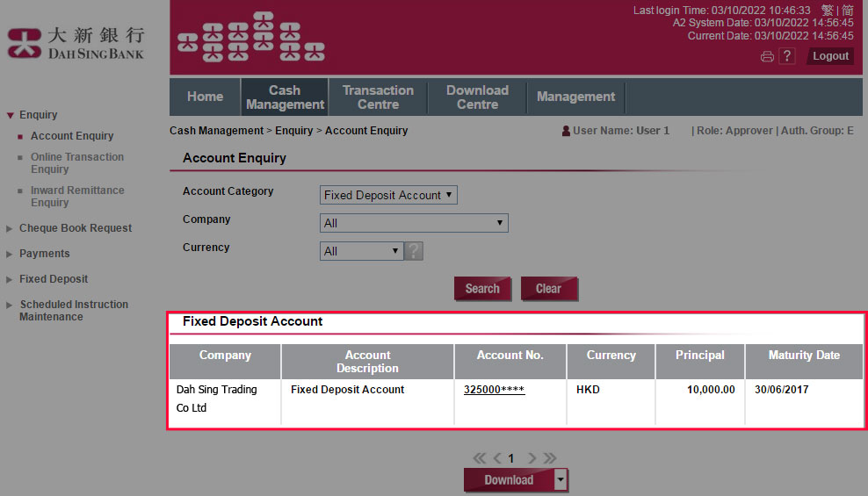Click the Account Description column header
Viewport: 868px width, 496px height.
click(x=367, y=362)
